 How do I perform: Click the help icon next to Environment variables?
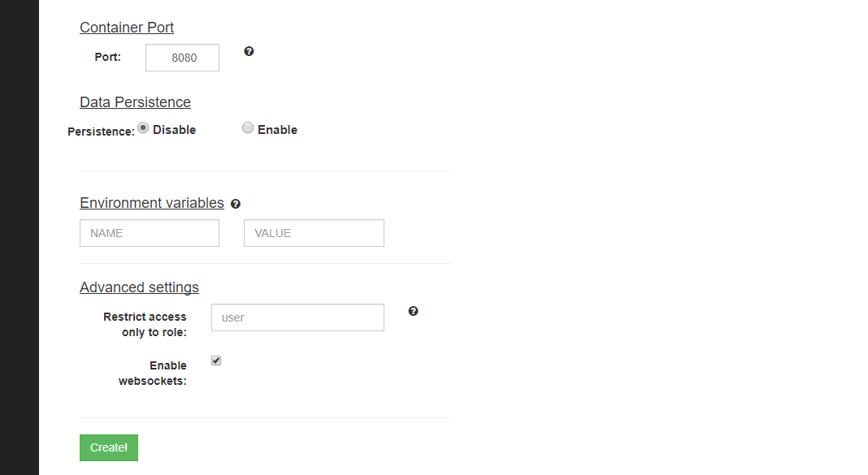[x=236, y=203]
